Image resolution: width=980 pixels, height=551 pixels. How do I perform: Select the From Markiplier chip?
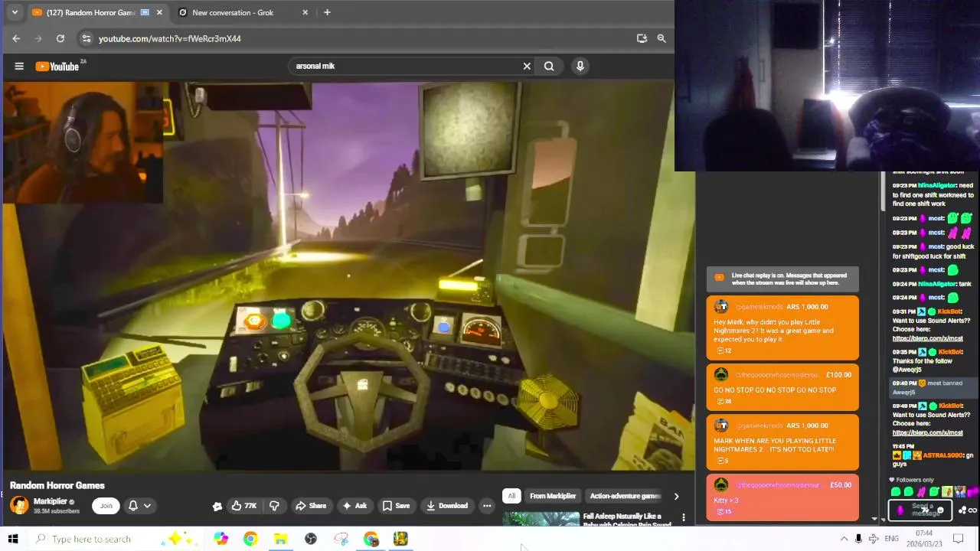pyautogui.click(x=553, y=496)
